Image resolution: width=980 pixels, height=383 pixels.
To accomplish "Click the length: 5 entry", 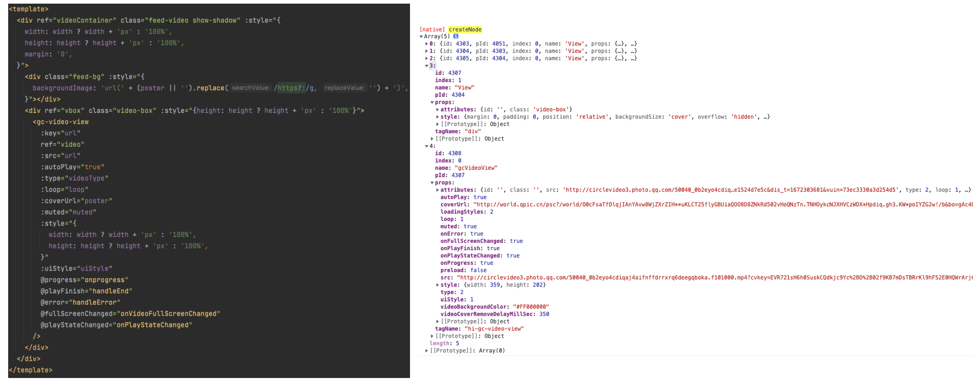I will (444, 343).
